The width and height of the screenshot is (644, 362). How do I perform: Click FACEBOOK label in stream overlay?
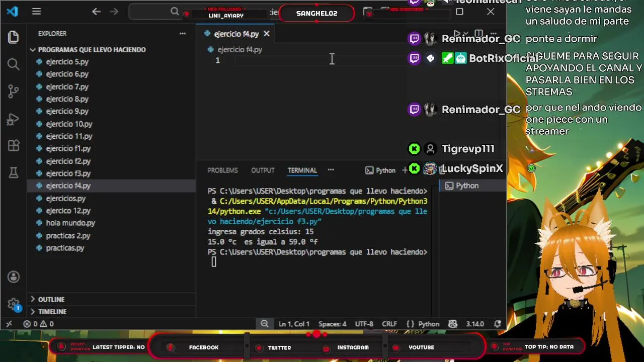[204, 347]
